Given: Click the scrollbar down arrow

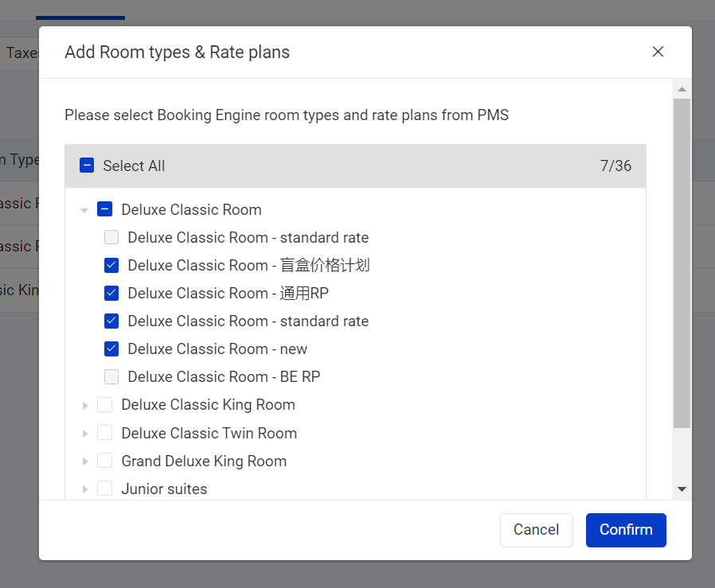Looking at the screenshot, I should tap(682, 489).
